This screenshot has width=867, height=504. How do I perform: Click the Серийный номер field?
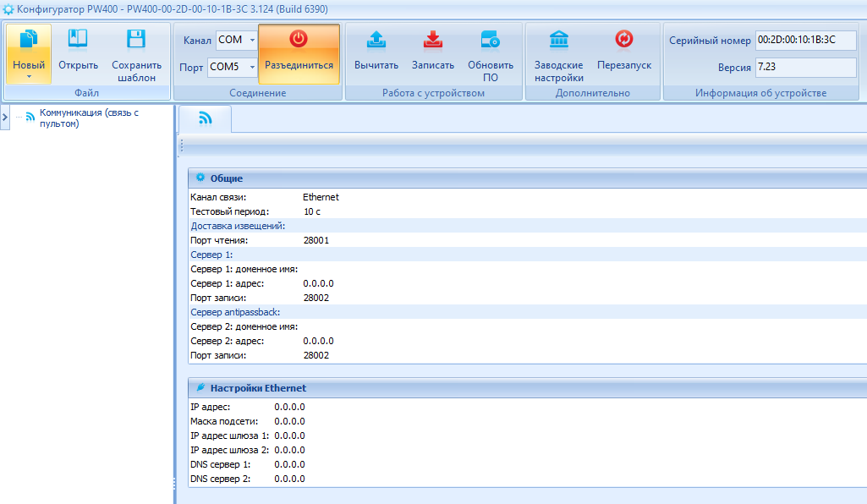(805, 41)
